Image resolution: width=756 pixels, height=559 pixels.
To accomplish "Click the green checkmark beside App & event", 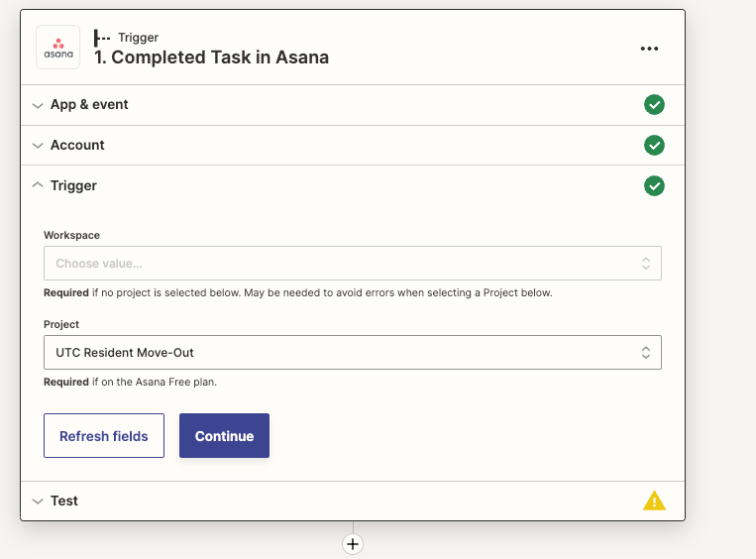I will pos(654,105).
